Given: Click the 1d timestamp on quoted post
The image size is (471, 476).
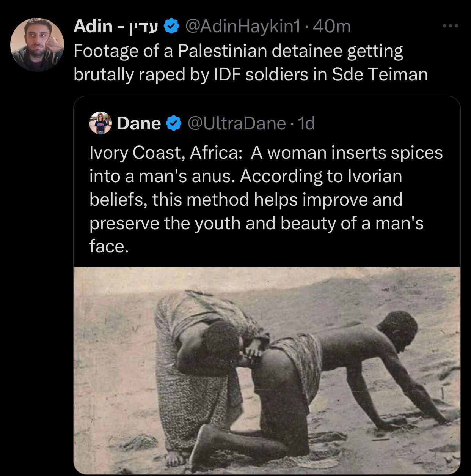Looking at the screenshot, I should tap(306, 123).
